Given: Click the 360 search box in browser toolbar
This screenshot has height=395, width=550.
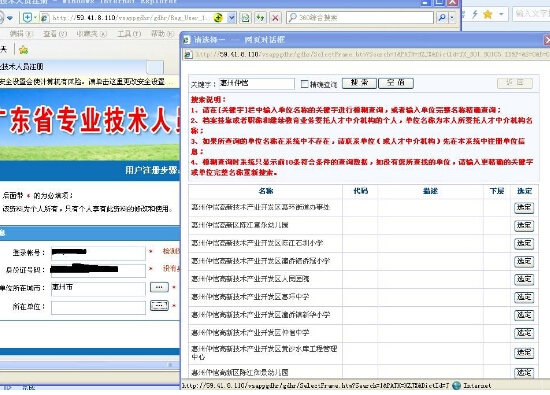Looking at the screenshot, I should tap(360, 17).
